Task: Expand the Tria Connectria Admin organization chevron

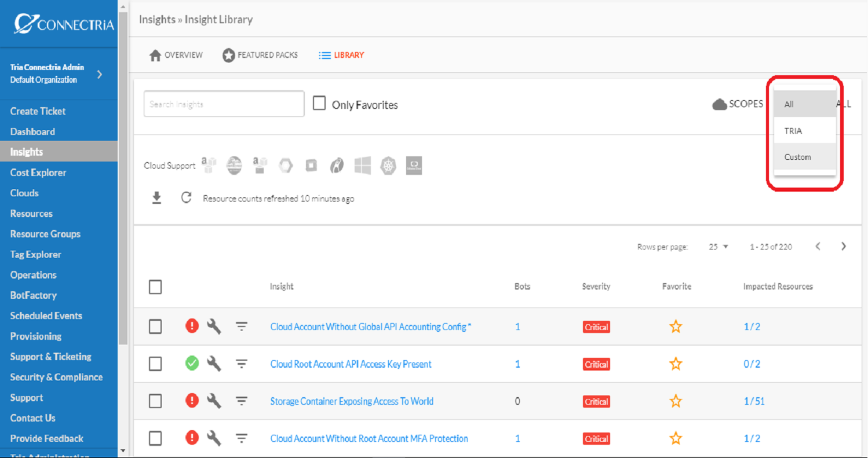Action: coord(100,74)
